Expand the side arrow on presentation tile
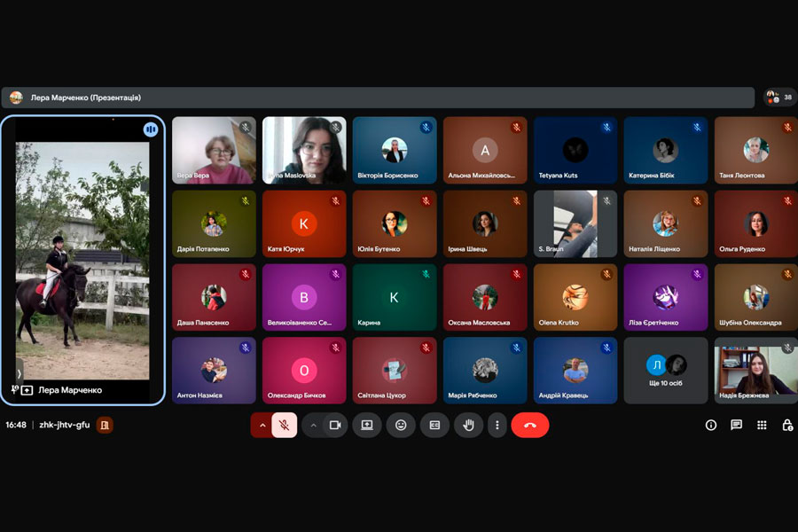798x532 pixels. pos(20,373)
